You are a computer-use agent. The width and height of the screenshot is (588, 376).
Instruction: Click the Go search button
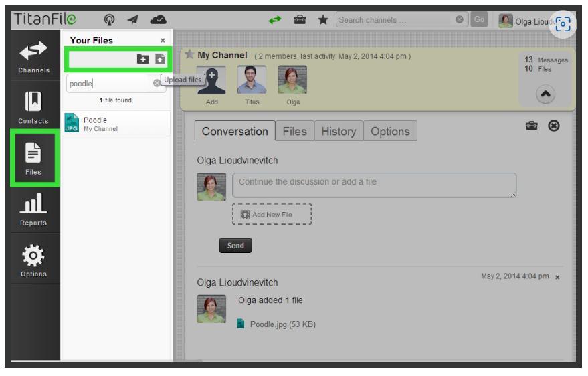[x=479, y=19]
